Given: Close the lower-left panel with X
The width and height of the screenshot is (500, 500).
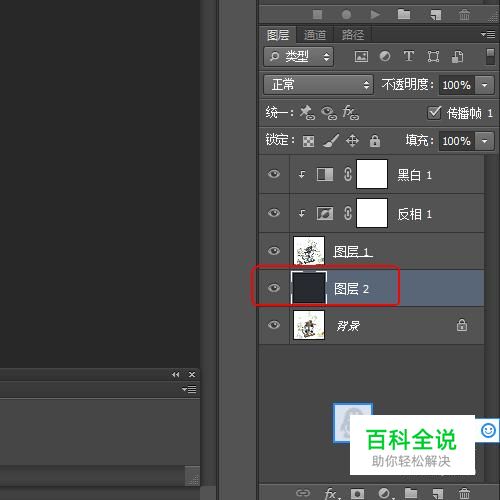Looking at the screenshot, I should [x=192, y=375].
